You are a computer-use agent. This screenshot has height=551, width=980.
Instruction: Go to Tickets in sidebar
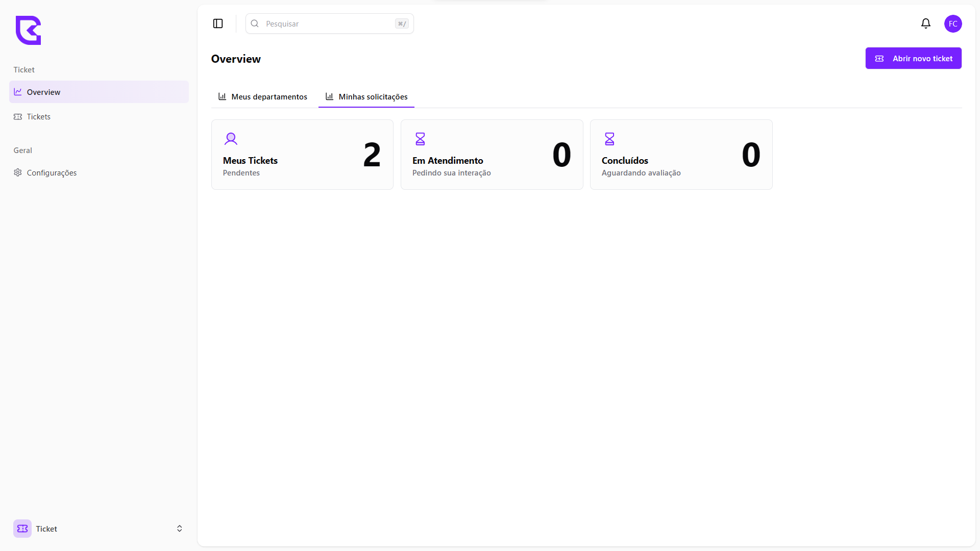click(39, 116)
